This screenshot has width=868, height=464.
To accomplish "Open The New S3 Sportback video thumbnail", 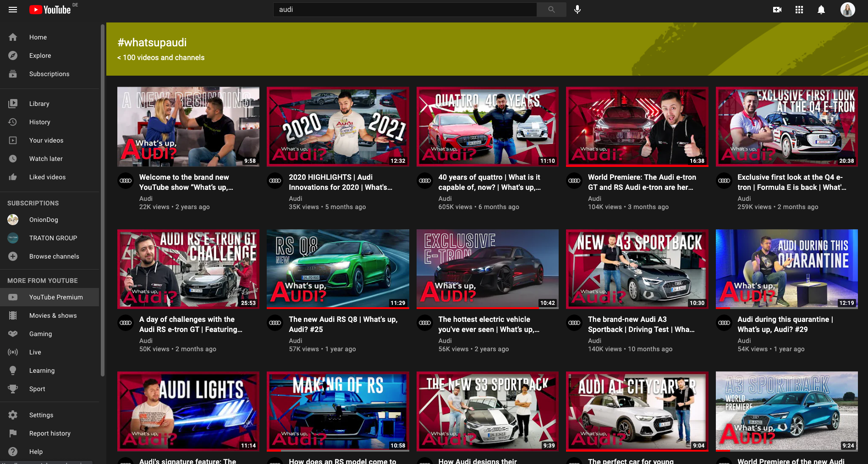I will (x=488, y=411).
